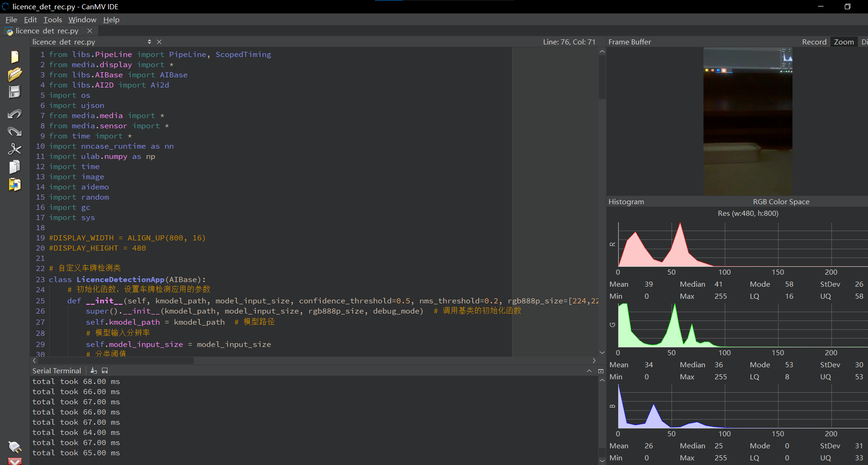Open the File menu

(11, 19)
